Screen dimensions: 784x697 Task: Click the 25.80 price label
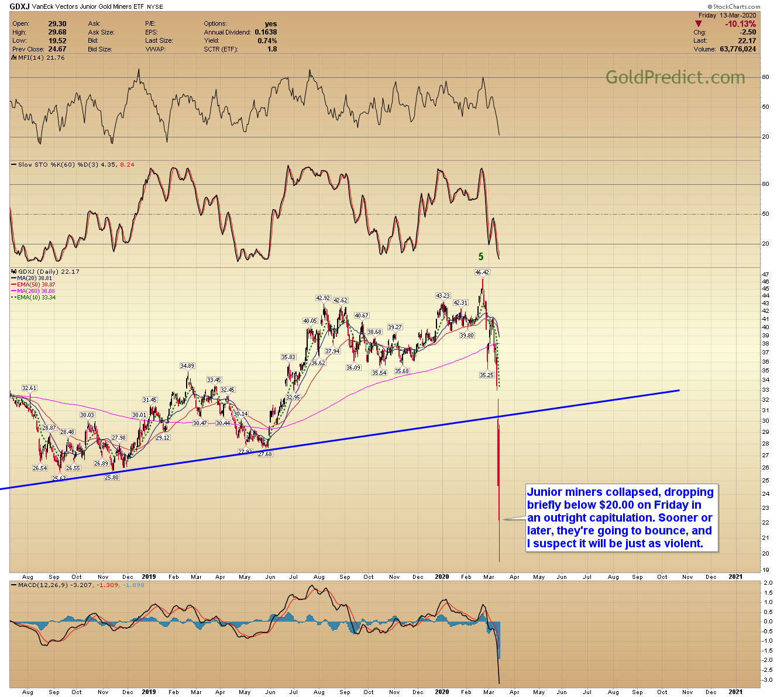[x=112, y=478]
